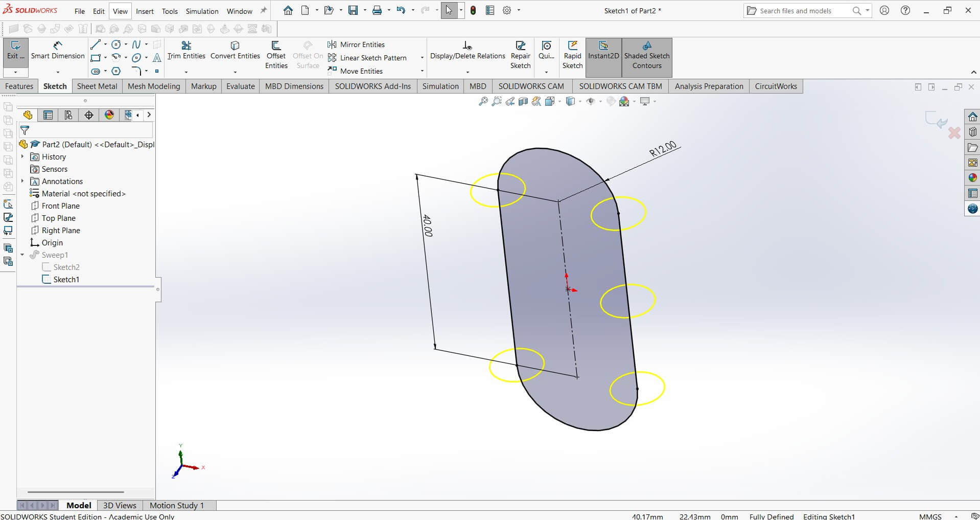
Task: Open the PropertyManager tab
Action: pos(48,115)
